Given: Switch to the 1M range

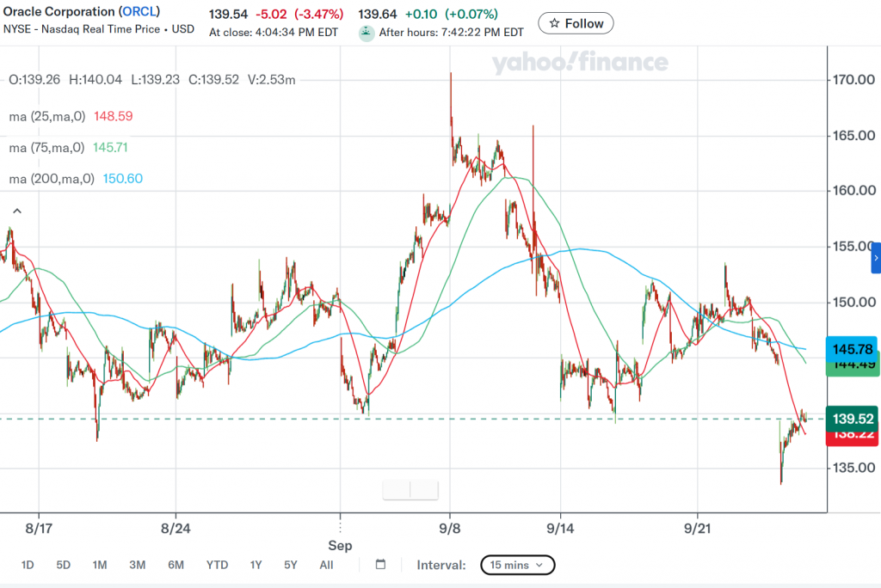Looking at the screenshot, I should tap(100, 565).
